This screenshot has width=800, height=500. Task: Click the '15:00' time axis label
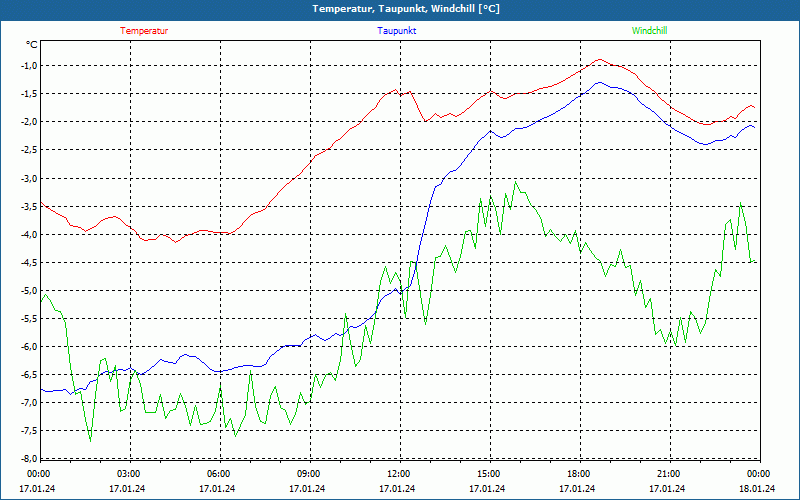488,474
